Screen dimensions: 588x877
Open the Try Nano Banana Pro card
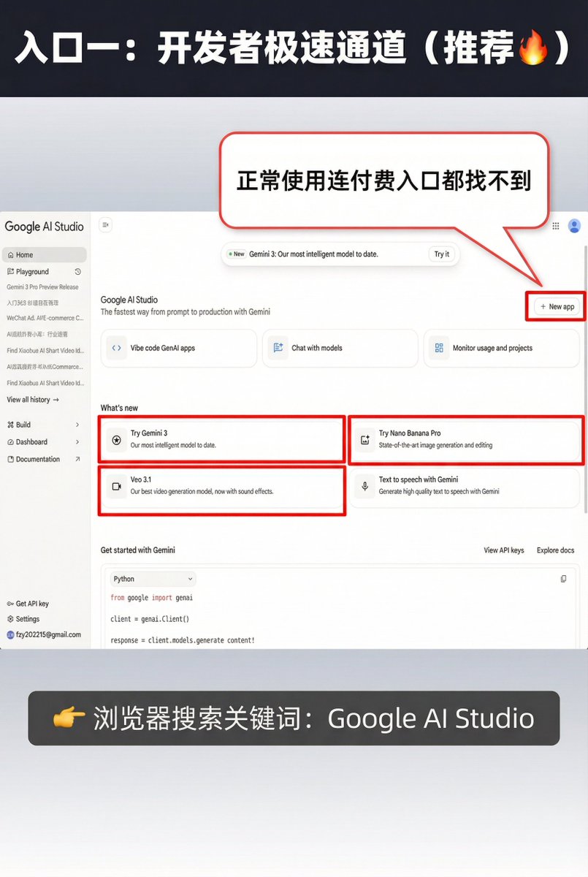click(466, 439)
